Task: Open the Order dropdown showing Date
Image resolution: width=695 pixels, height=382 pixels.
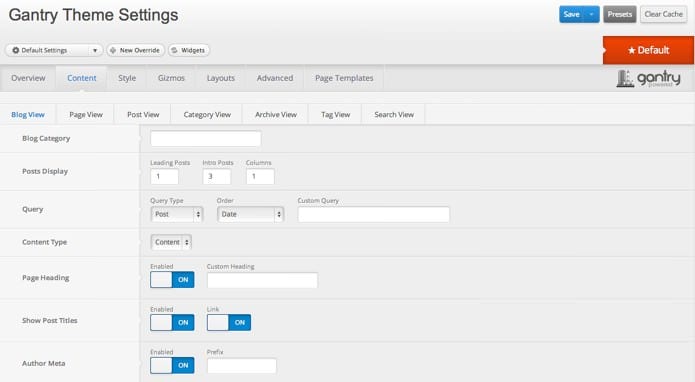Action: [x=250, y=214]
